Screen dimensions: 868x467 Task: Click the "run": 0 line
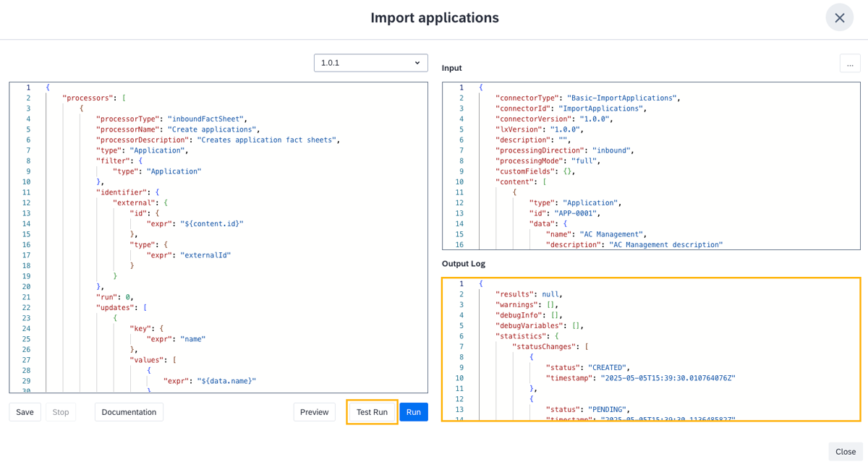coord(115,297)
